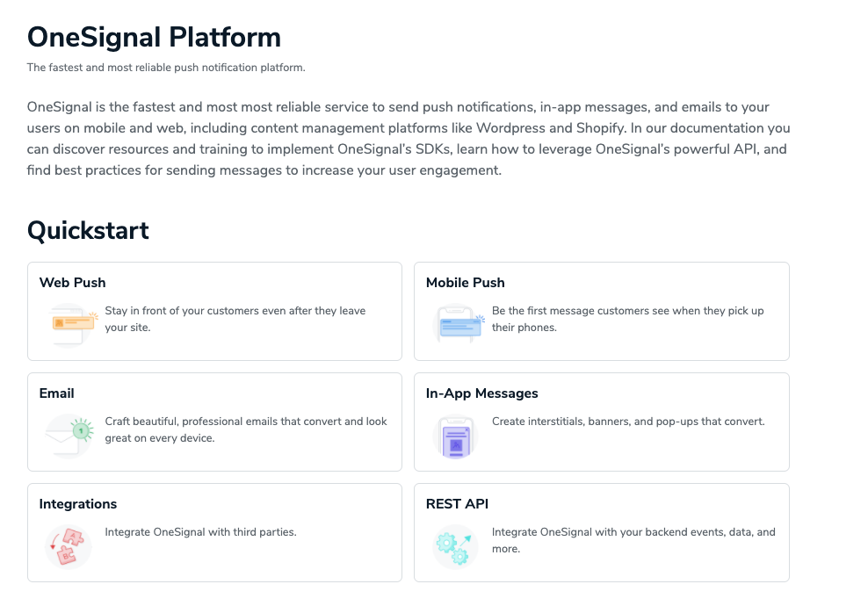Select the Web Push quickstart card

[x=214, y=311]
